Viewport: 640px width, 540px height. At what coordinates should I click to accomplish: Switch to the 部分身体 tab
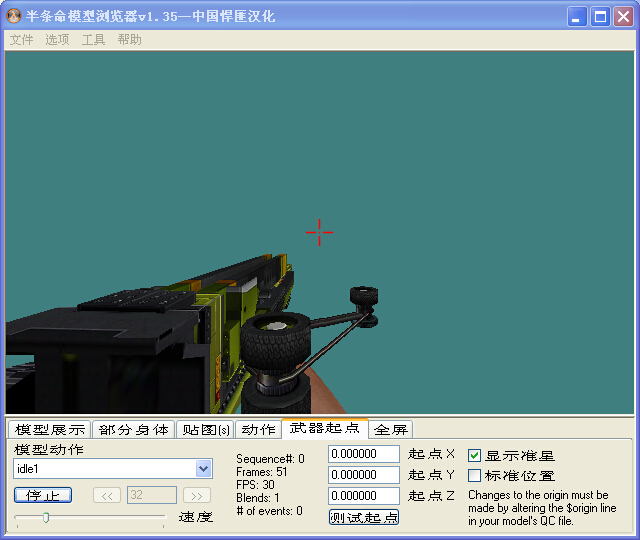pos(134,429)
